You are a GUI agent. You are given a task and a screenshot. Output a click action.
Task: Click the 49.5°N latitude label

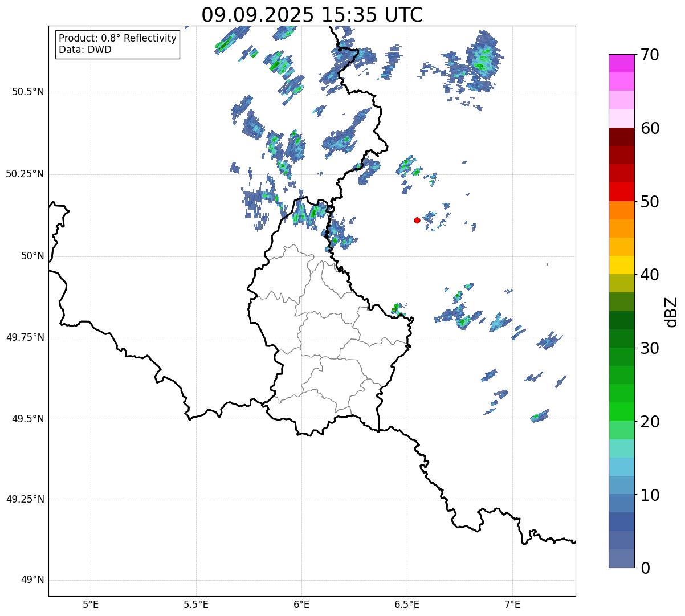coord(28,419)
